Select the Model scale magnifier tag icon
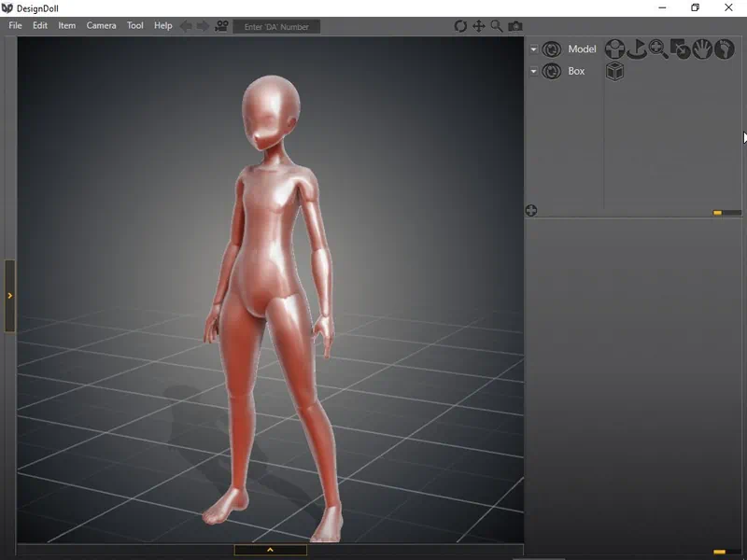 point(658,49)
